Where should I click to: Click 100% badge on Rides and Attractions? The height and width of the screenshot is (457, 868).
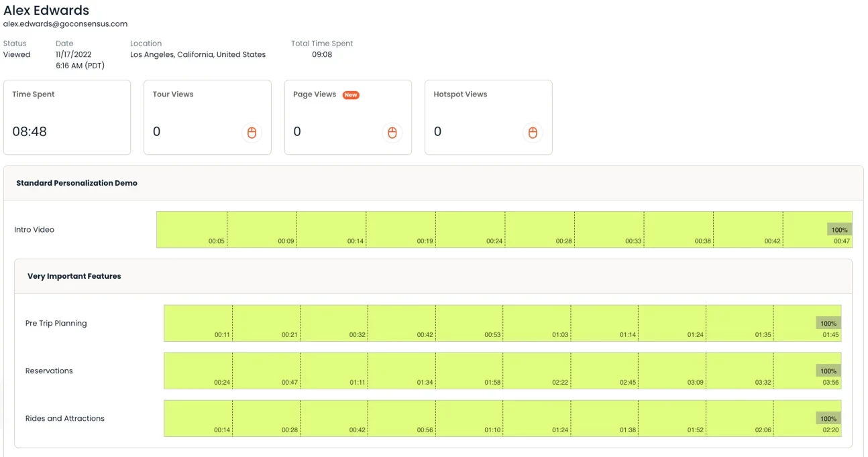(828, 419)
